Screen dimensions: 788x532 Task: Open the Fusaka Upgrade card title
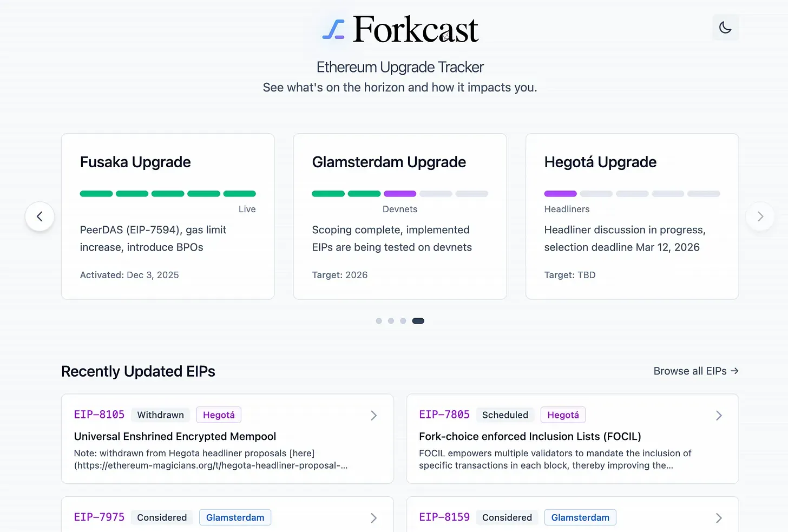tap(135, 162)
